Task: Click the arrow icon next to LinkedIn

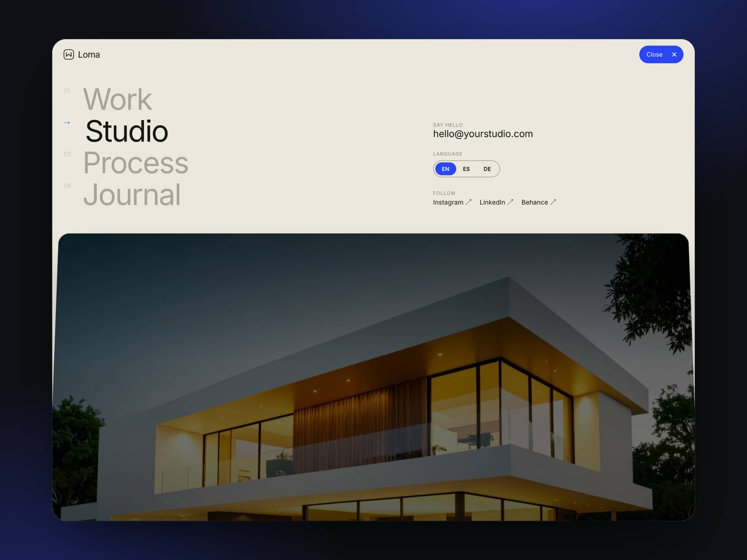Action: coord(510,202)
